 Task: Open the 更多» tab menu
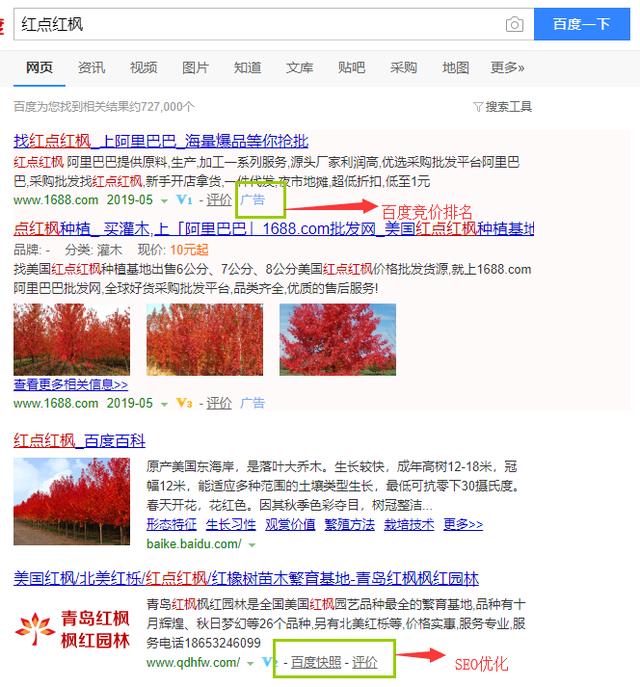[507, 67]
